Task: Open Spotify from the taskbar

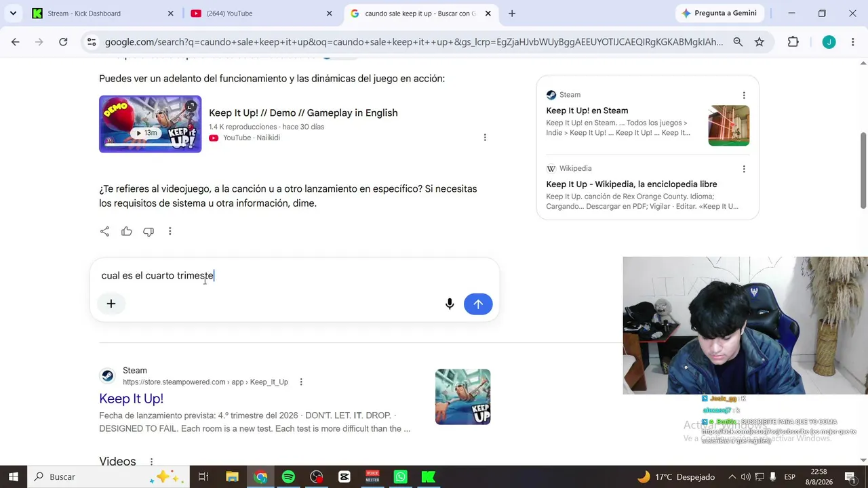Action: pos(288,477)
